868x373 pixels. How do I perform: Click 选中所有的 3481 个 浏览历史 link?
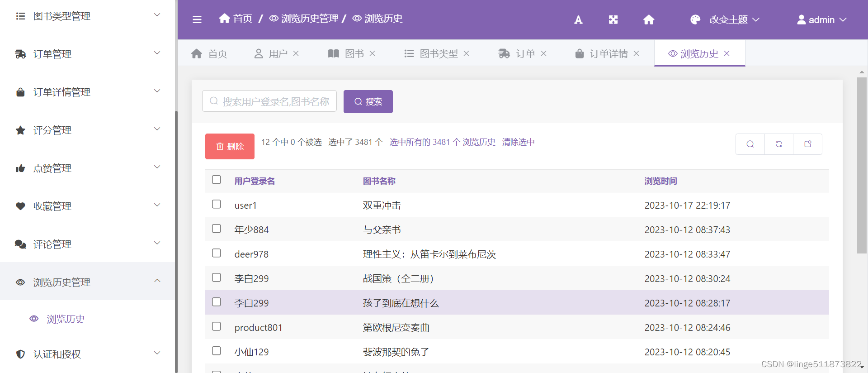[442, 142]
